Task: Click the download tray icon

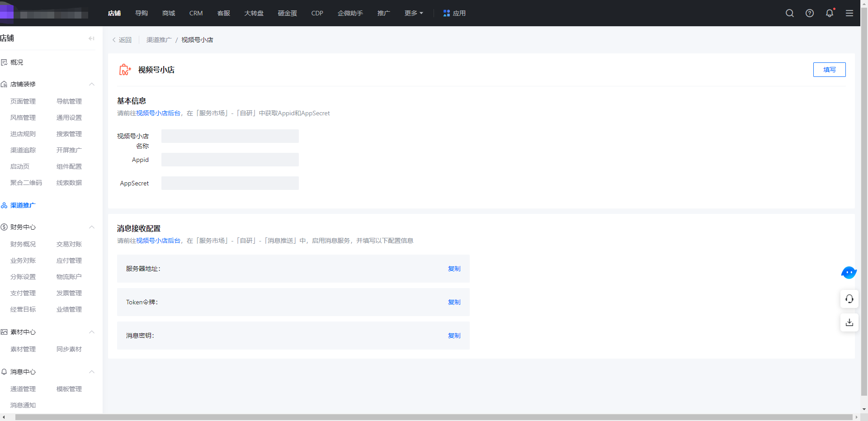Action: pyautogui.click(x=849, y=322)
